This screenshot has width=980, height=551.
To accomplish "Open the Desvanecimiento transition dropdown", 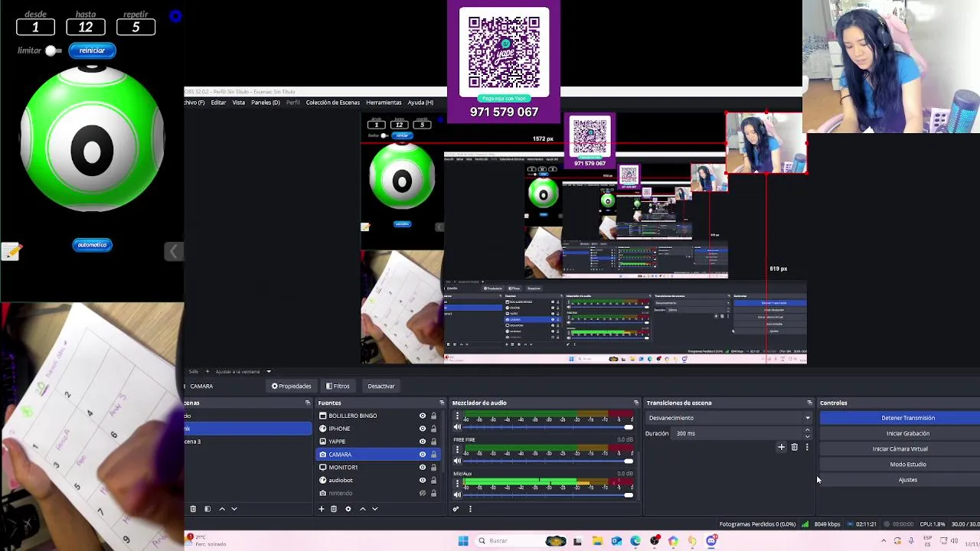I will pyautogui.click(x=729, y=418).
